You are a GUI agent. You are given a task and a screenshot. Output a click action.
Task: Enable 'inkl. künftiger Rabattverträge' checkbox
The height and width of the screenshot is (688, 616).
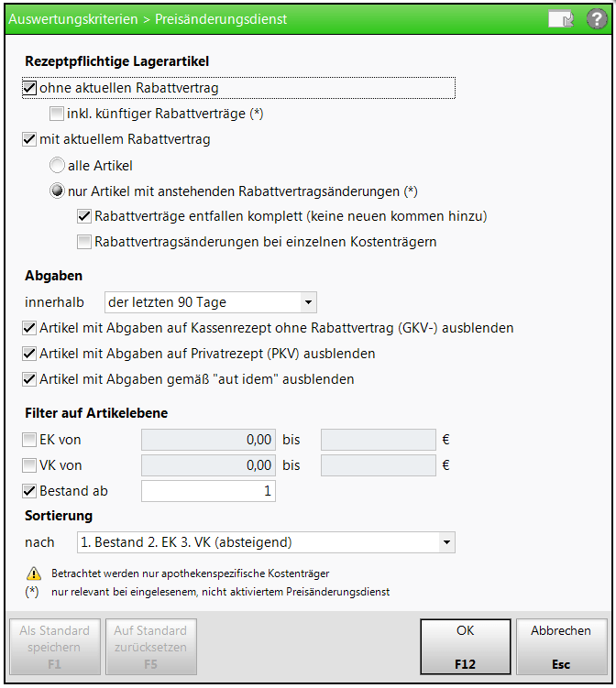coord(57,114)
